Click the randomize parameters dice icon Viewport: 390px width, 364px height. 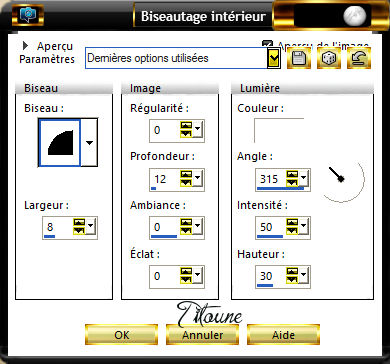click(x=329, y=58)
